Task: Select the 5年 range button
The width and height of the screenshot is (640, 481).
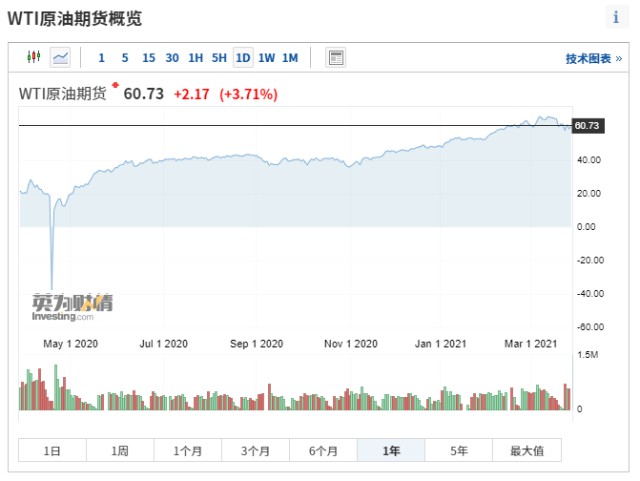Action: tap(459, 450)
